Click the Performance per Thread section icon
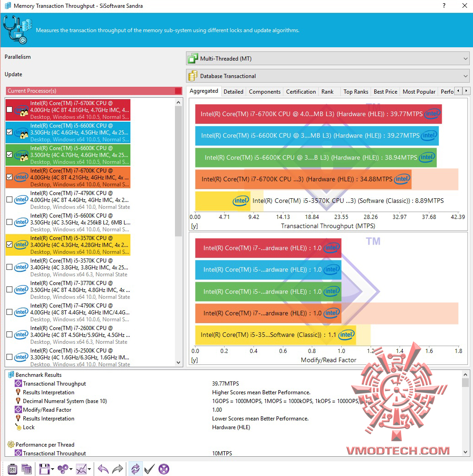The height and width of the screenshot is (476, 473). click(11, 444)
